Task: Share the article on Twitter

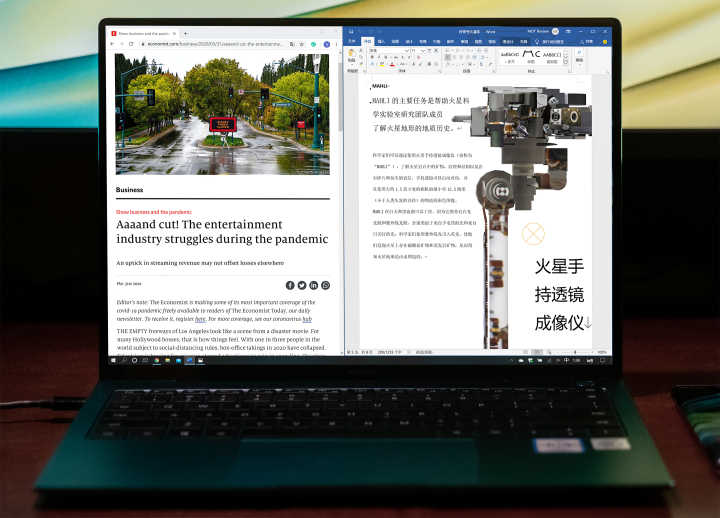Action: click(302, 285)
